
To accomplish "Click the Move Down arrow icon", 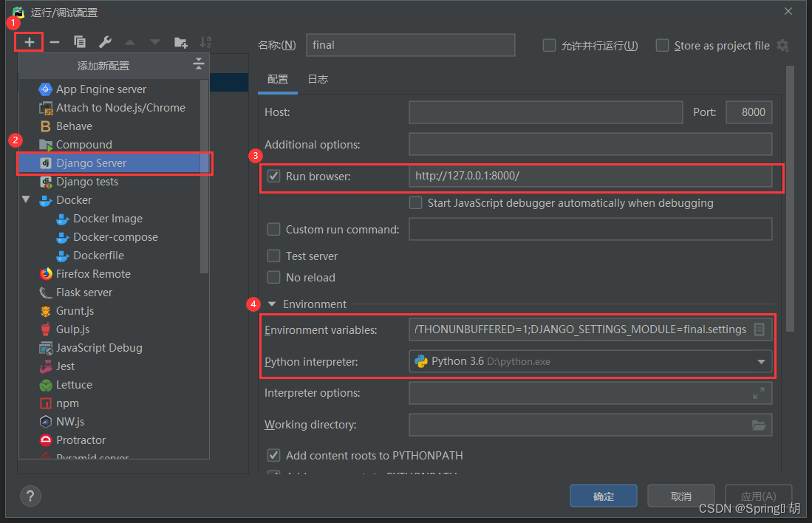I will point(155,42).
